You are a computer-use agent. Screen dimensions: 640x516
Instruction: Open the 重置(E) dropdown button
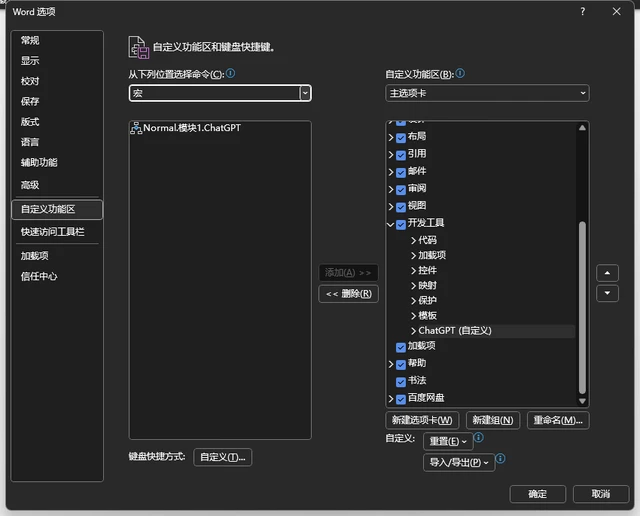(x=448, y=441)
